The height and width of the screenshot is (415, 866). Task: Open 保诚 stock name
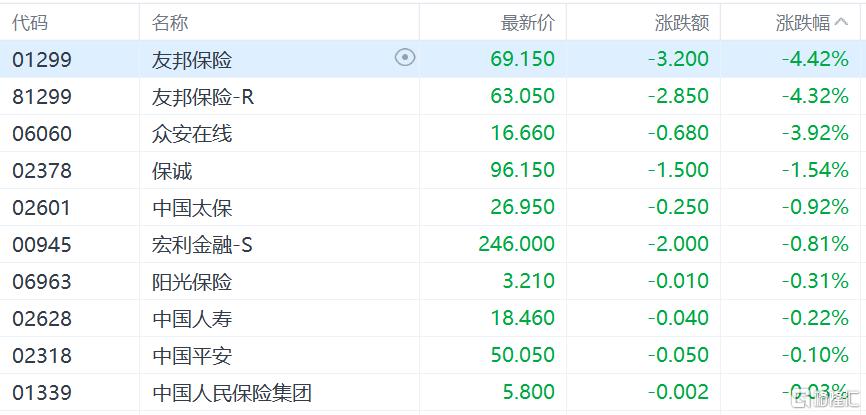172,170
